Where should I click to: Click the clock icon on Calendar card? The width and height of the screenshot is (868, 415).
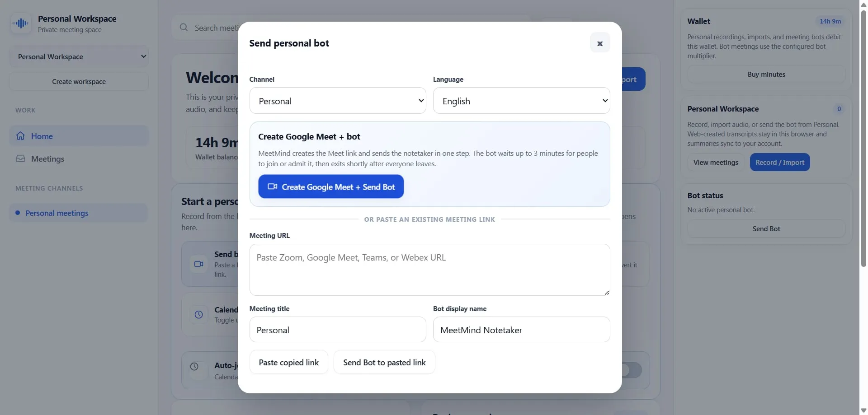(199, 315)
